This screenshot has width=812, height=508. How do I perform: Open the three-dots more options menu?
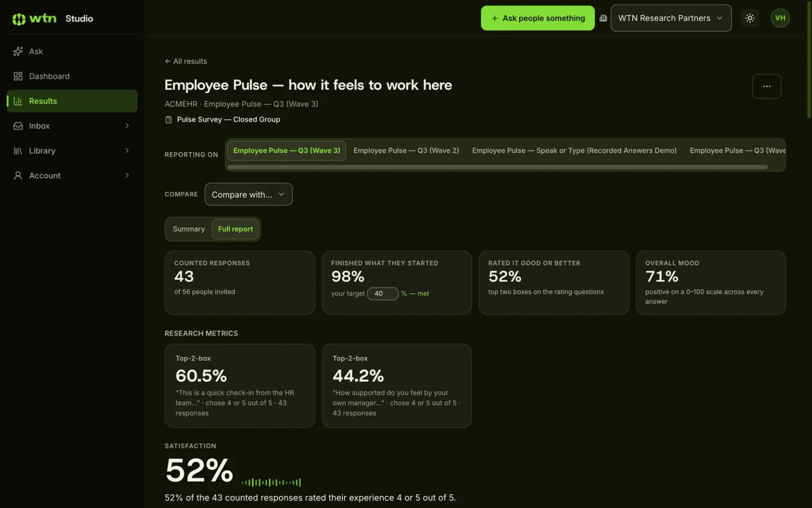(x=767, y=86)
